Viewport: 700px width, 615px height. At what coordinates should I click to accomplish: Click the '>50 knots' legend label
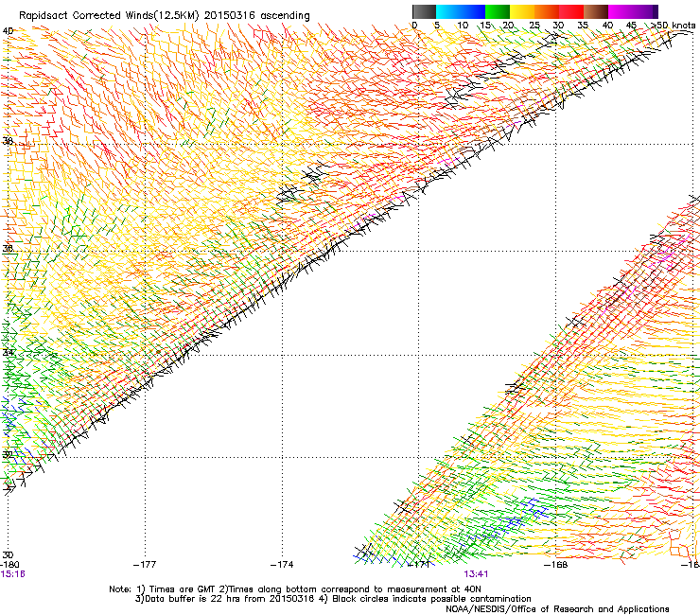[x=674, y=26]
